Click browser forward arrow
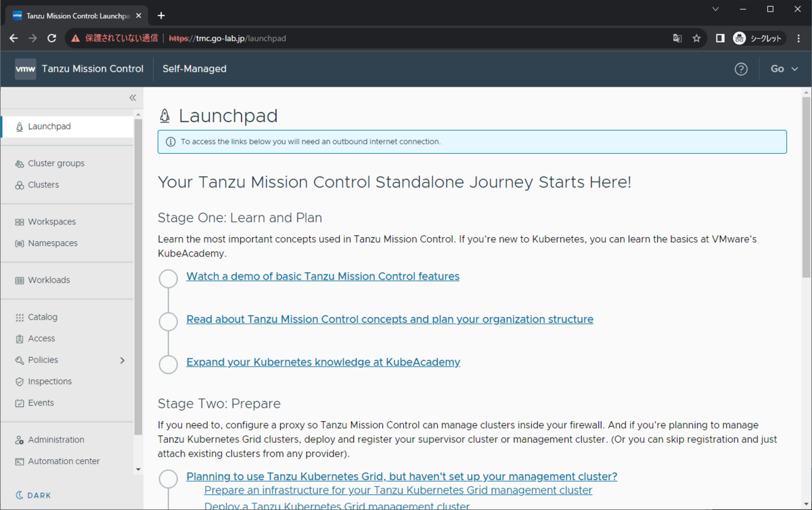 click(32, 39)
